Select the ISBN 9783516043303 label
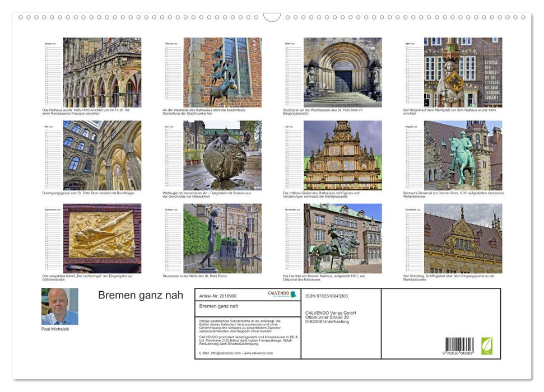Screen dimensions: 544x392 [326, 296]
